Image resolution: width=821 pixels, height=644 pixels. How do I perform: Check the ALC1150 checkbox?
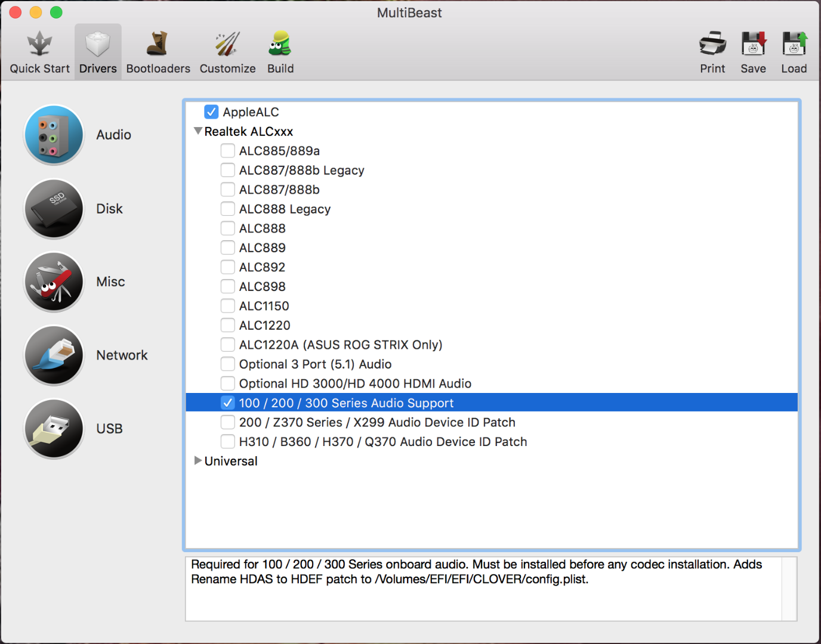[227, 306]
